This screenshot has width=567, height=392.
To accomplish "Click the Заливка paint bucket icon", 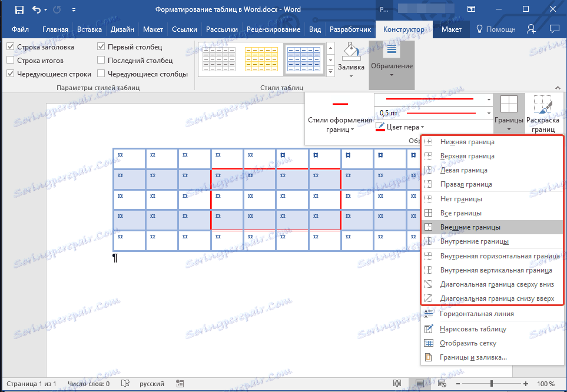I will point(351,52).
